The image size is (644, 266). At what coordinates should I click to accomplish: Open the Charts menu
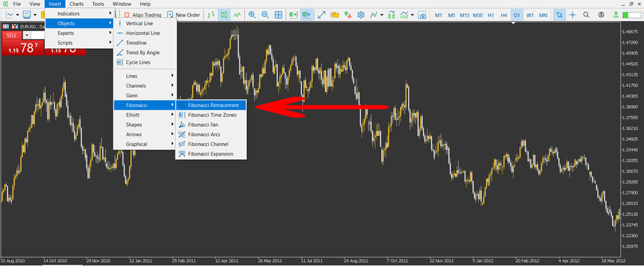pos(77,4)
